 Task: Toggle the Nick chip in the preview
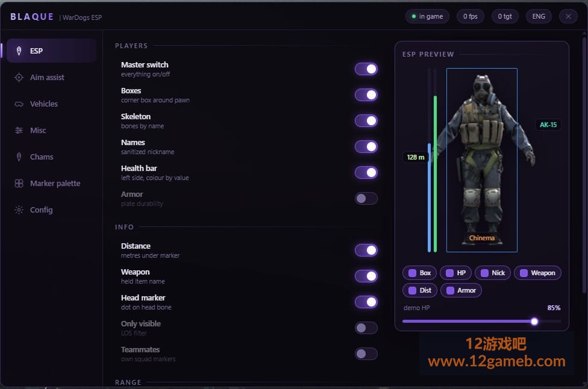click(493, 273)
